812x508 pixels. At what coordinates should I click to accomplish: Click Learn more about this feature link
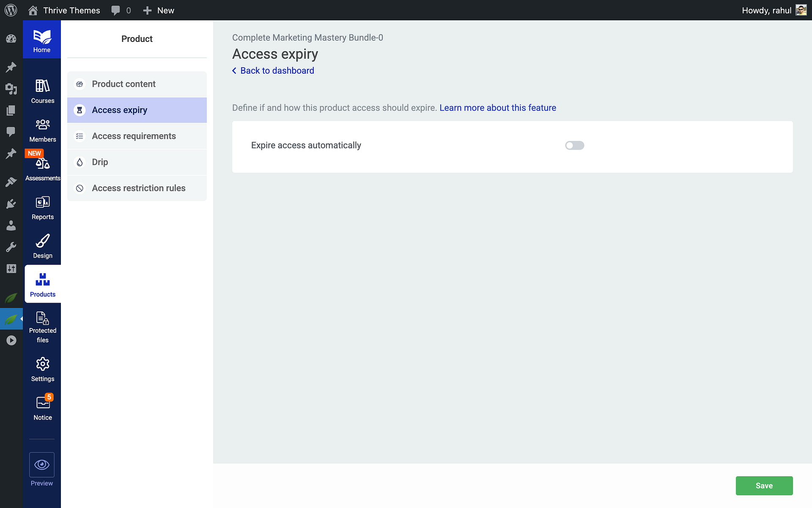click(498, 108)
